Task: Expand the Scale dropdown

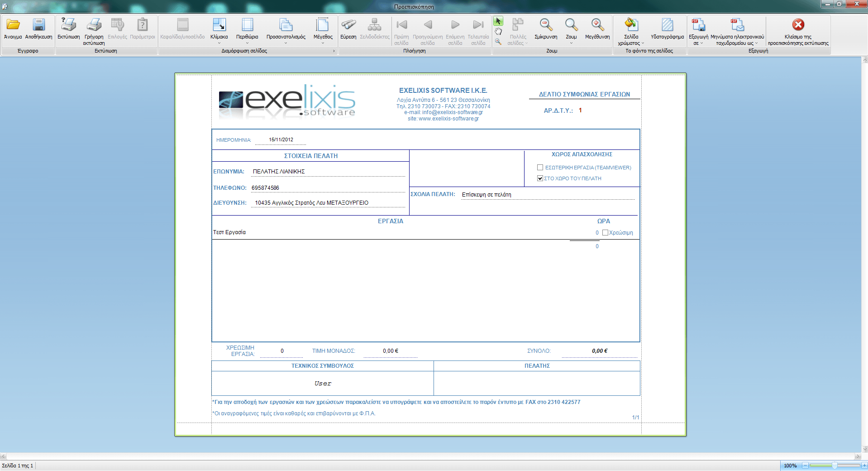Action: pos(219,31)
